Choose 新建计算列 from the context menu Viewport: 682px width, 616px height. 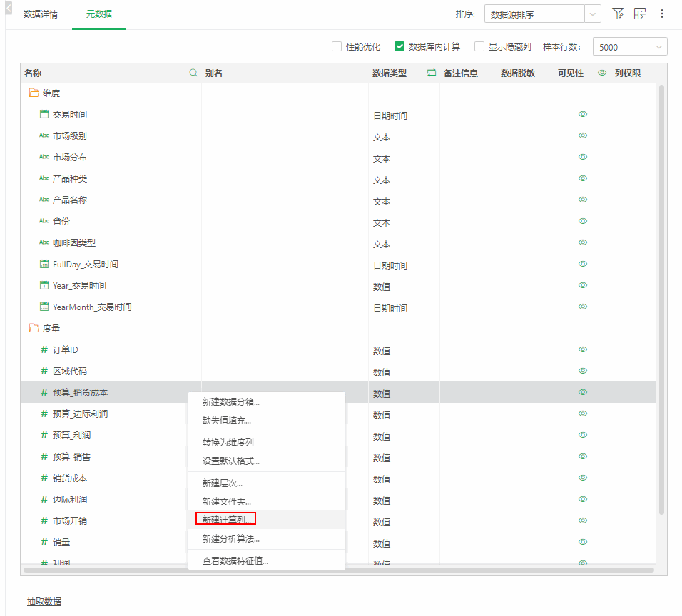pos(226,520)
